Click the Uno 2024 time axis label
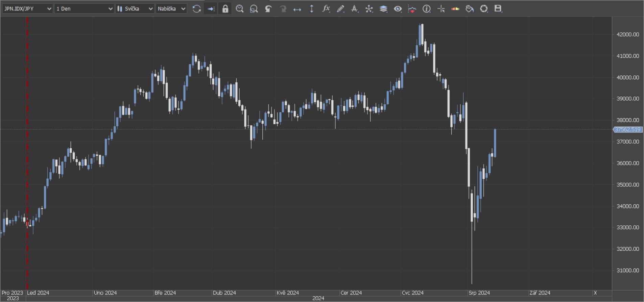Screen dimensions: 644x302 click(x=105, y=293)
